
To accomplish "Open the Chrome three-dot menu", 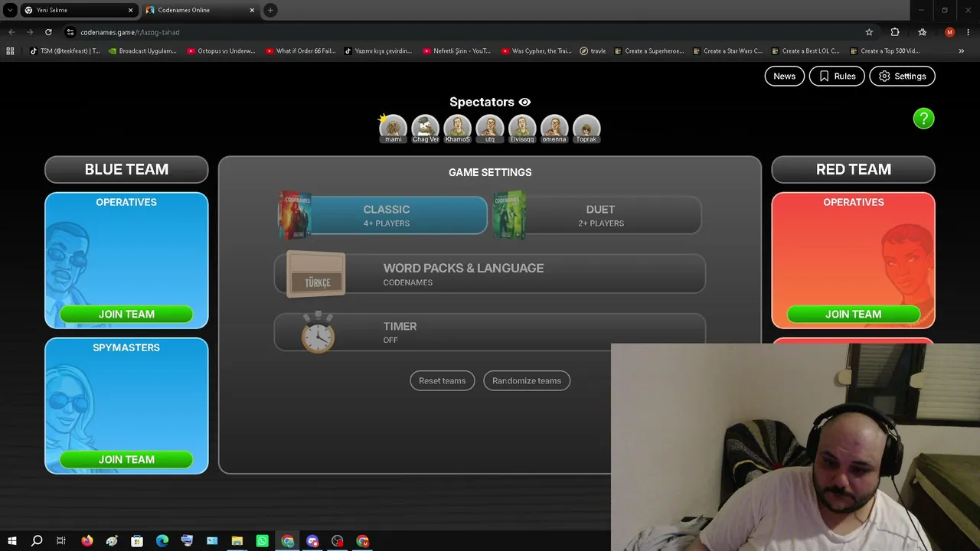I will [969, 32].
